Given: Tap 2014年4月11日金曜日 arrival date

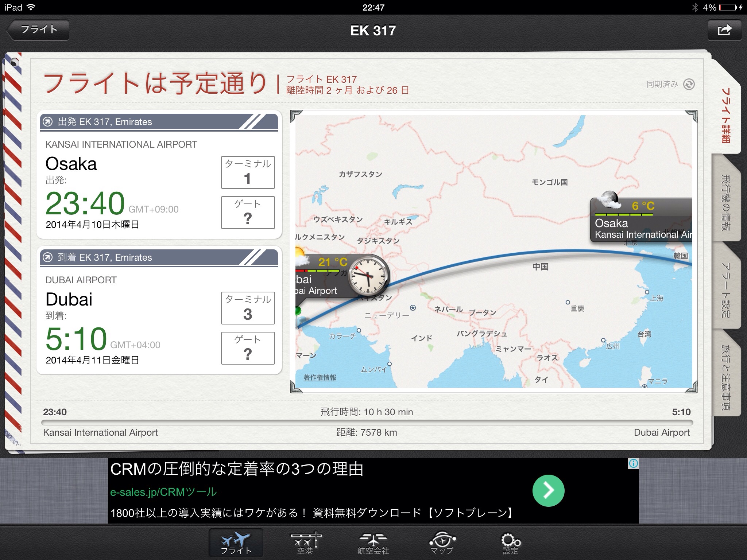Looking at the screenshot, I should pos(92,360).
